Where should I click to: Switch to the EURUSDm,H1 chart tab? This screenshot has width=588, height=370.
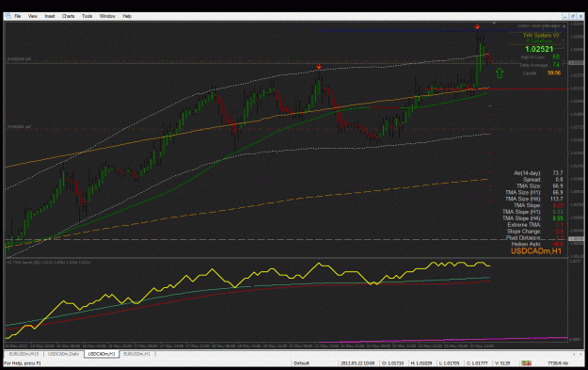136,354
